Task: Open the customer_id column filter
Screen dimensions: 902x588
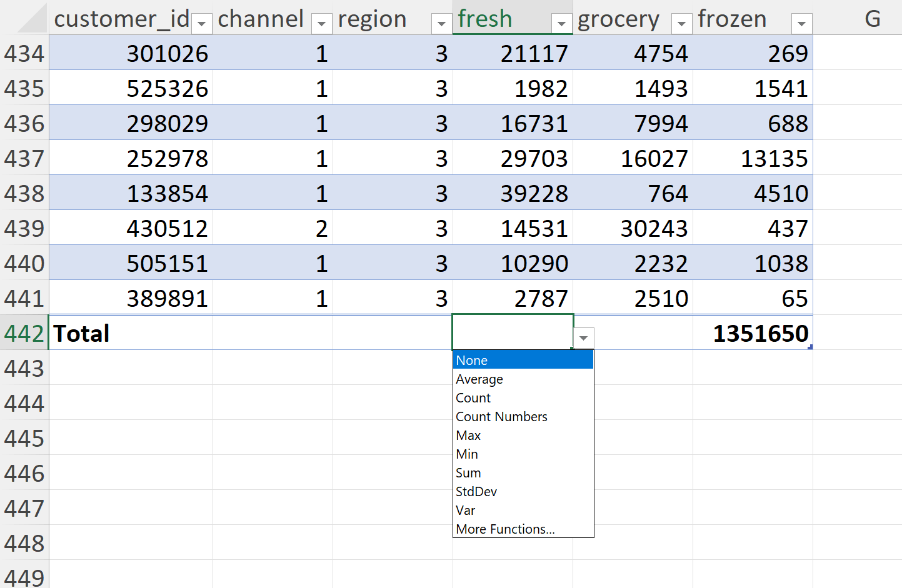Action: pos(202,22)
